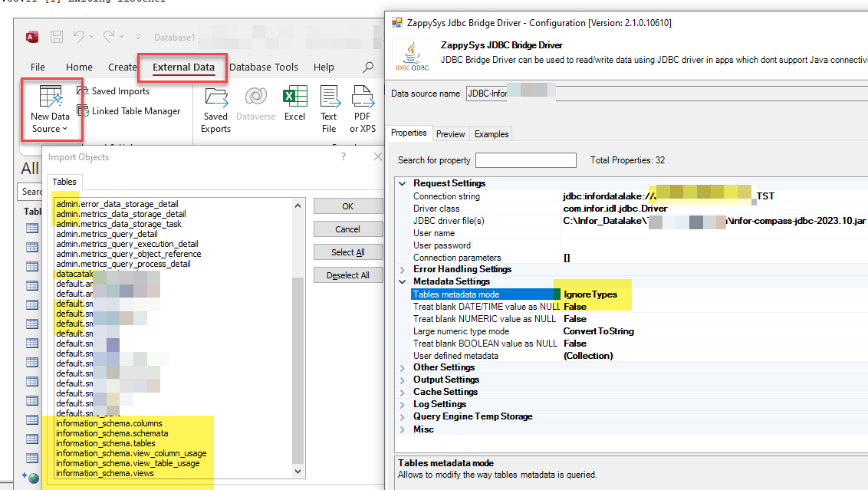Click the ZappySys Properties tab
This screenshot has width=868, height=490.
pyautogui.click(x=409, y=133)
